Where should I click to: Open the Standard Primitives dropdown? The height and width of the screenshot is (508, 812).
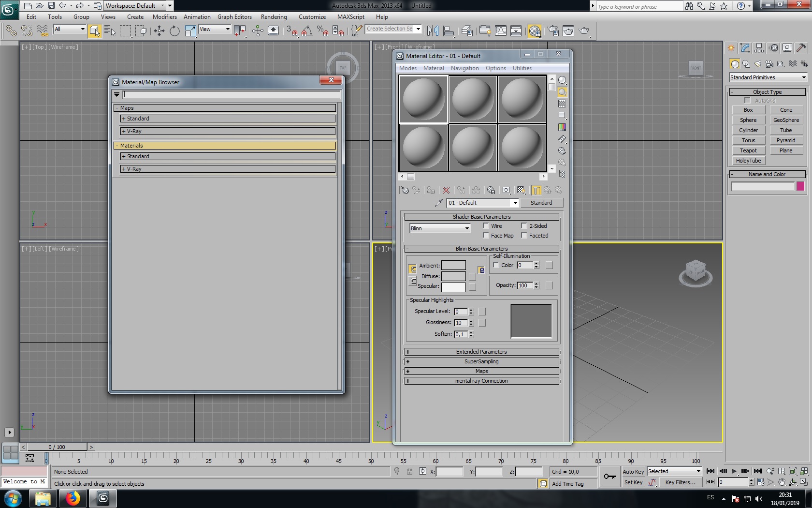(x=768, y=77)
